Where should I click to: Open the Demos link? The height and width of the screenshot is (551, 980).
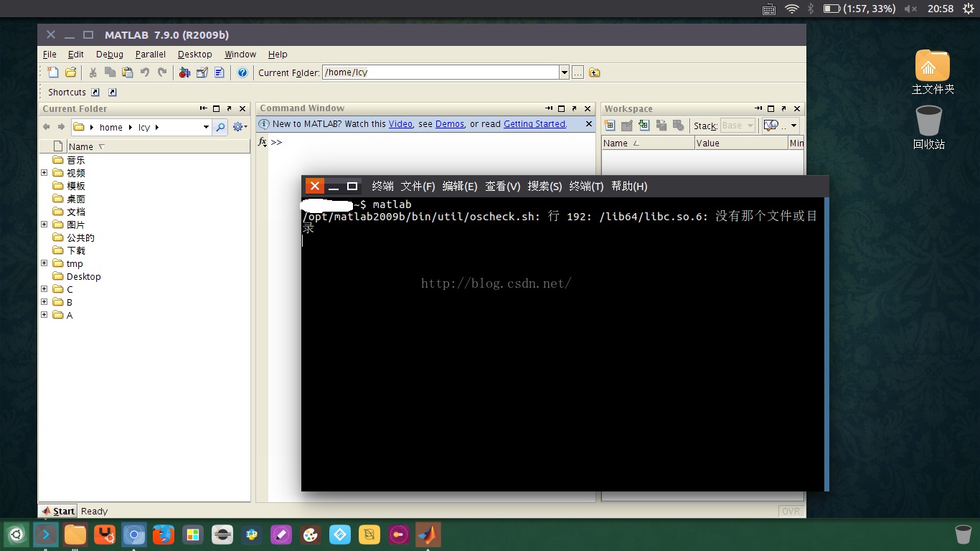[450, 124]
